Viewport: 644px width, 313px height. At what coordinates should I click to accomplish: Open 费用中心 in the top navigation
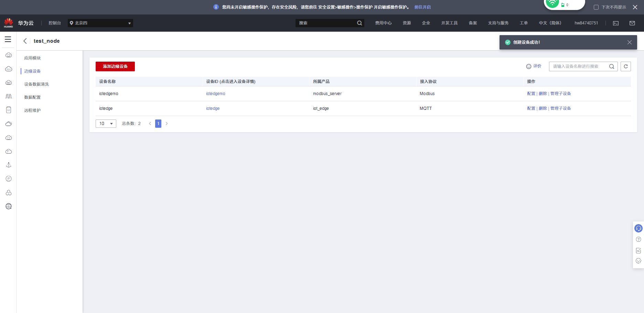[383, 23]
